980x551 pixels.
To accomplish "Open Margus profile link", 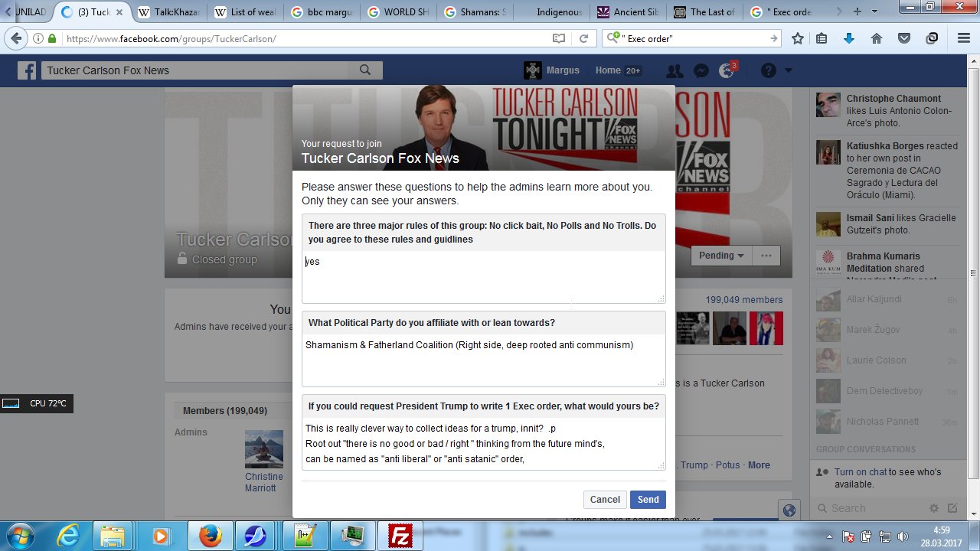I will [552, 70].
